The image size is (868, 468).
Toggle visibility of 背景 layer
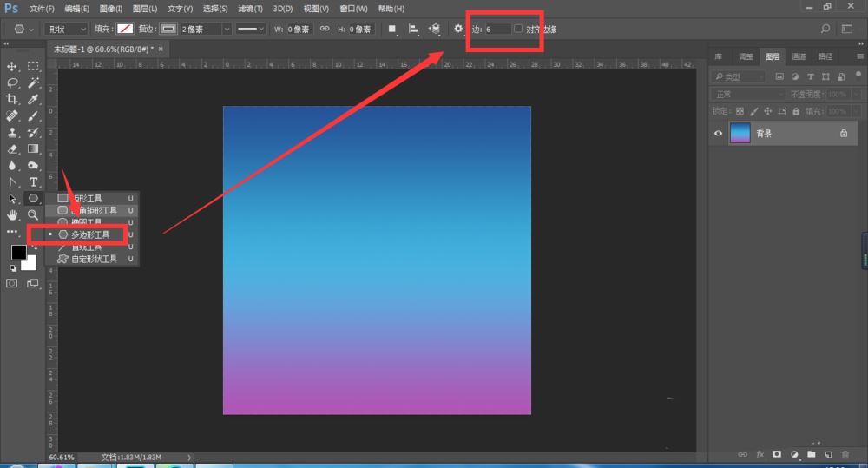(x=718, y=133)
